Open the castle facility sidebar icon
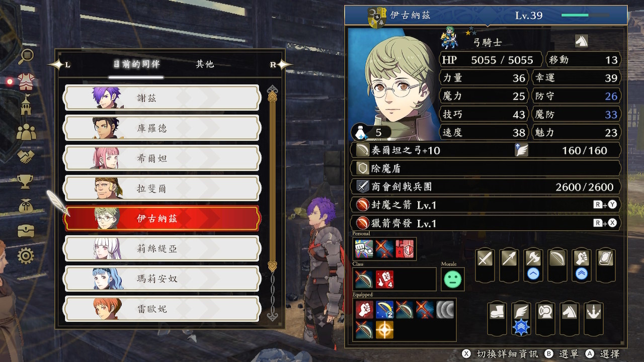This screenshot has height=362, width=644. (26, 105)
